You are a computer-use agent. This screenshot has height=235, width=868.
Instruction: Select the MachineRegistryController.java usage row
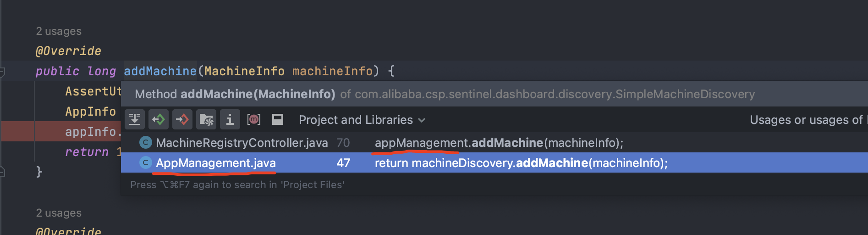tap(242, 143)
